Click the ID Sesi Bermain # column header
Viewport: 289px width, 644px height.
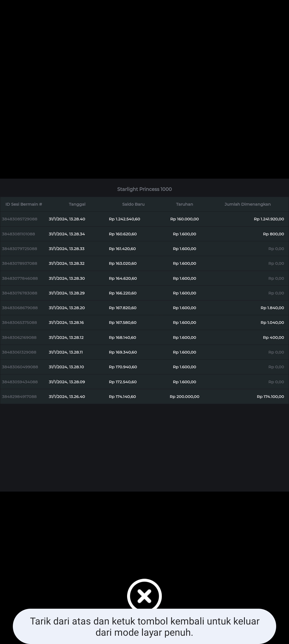pos(24,204)
